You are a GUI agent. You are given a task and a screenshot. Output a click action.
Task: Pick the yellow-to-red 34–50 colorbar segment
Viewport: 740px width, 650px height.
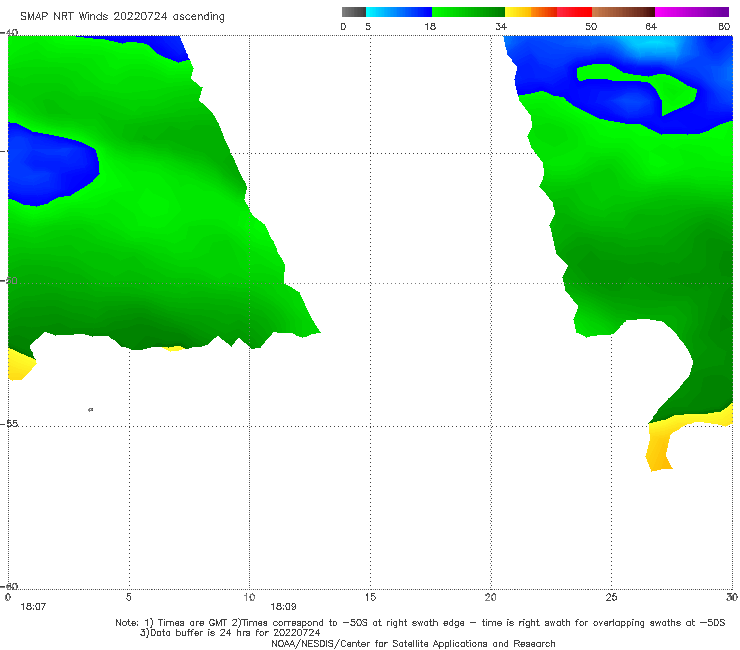pos(548,12)
